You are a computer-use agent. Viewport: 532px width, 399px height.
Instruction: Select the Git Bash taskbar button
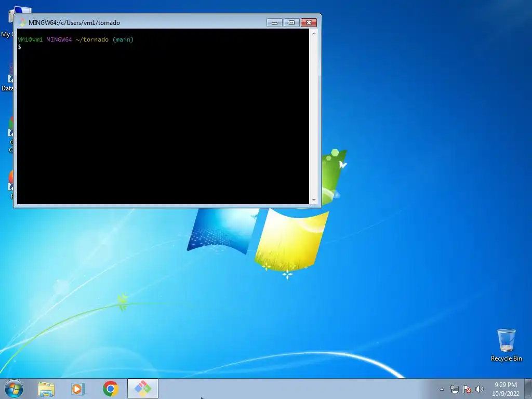coord(143,389)
